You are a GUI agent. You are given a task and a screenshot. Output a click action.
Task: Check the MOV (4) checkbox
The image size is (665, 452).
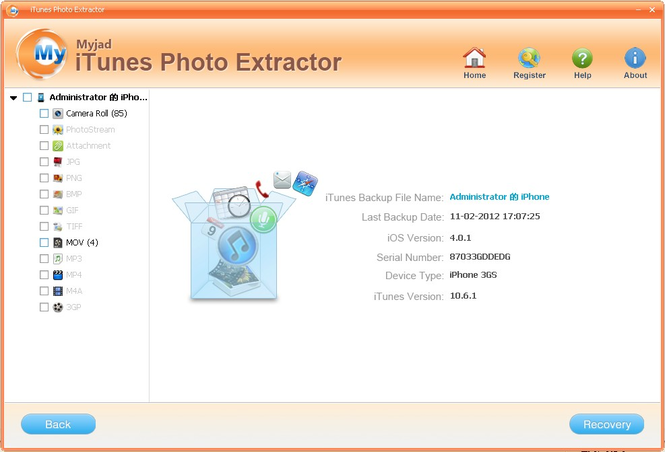[44, 242]
